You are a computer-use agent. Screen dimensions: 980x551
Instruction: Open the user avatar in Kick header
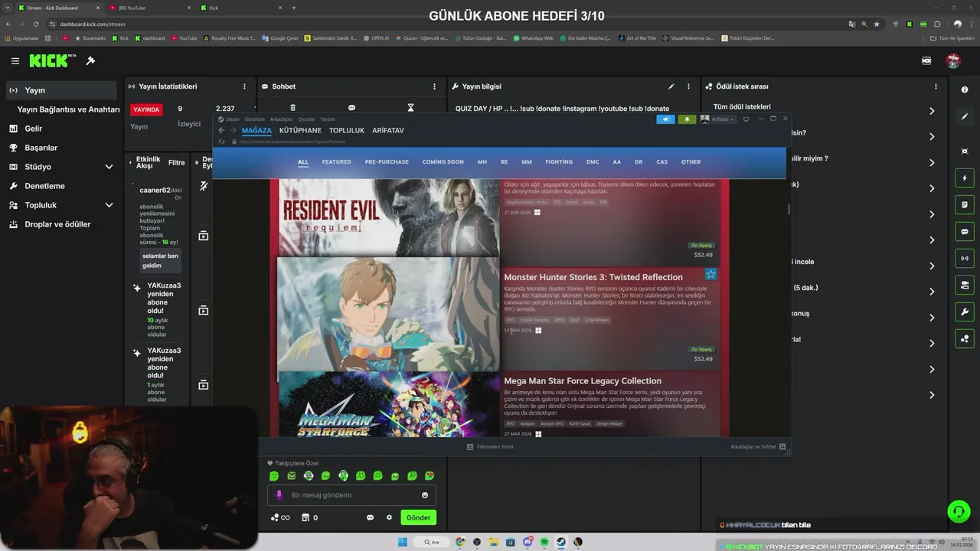952,60
